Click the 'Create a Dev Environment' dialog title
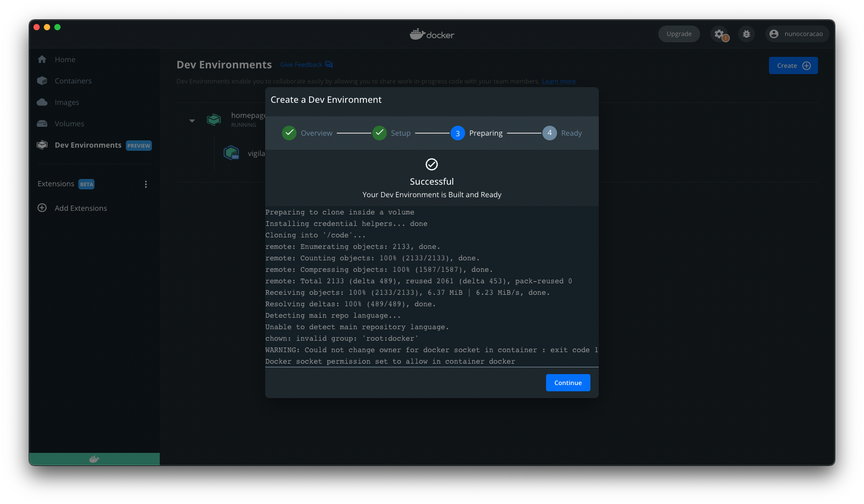864x504 pixels. point(326,100)
